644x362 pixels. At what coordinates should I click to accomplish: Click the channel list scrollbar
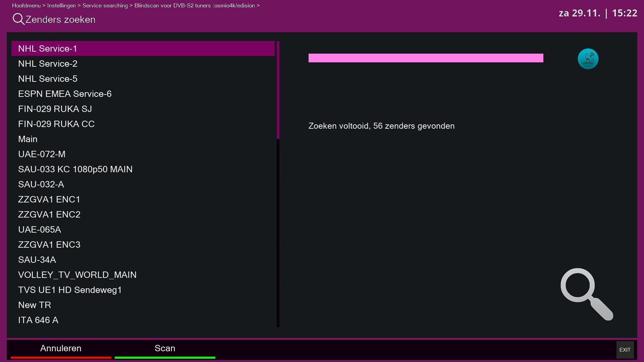point(278,184)
